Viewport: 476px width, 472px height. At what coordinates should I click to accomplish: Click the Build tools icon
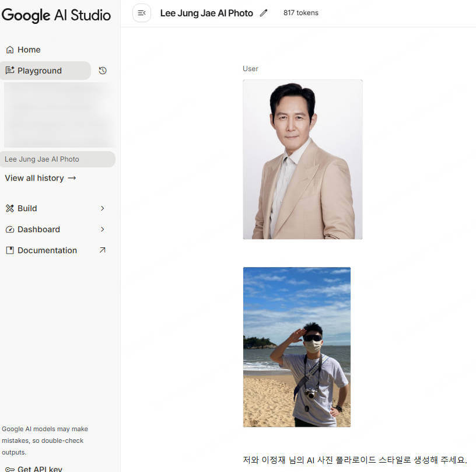(x=10, y=208)
